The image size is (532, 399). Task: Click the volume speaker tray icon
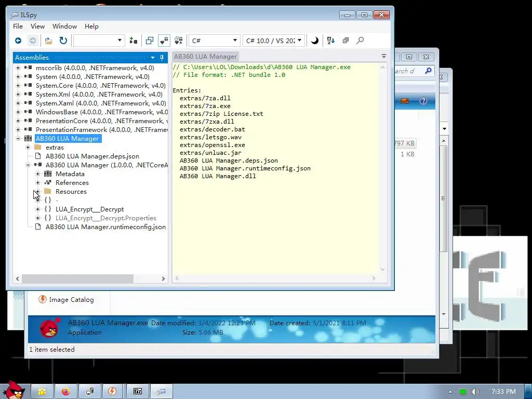[475, 392]
